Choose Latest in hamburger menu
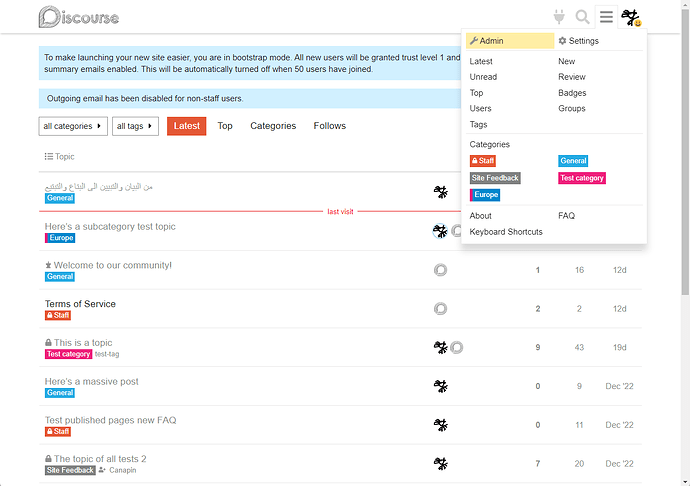690x486 pixels. (x=481, y=61)
